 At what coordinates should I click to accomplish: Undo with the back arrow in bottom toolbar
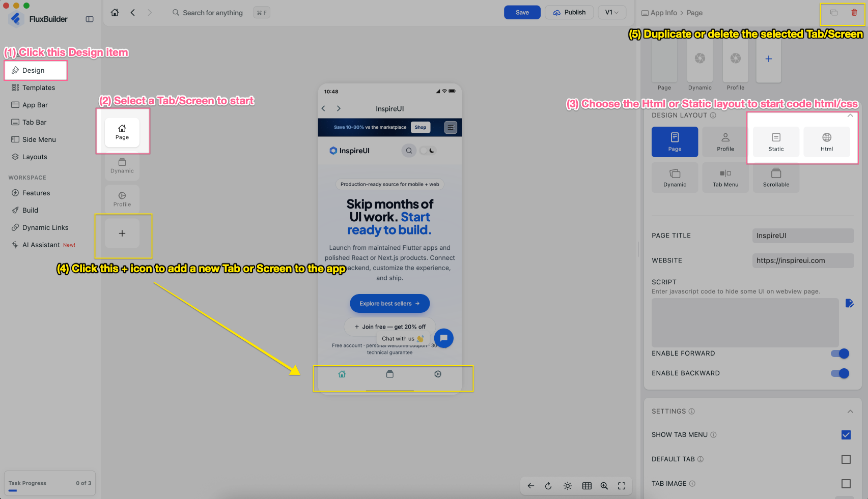click(x=531, y=486)
